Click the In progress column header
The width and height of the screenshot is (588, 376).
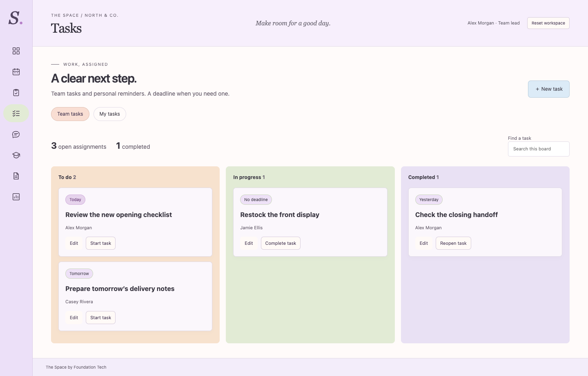point(249,177)
